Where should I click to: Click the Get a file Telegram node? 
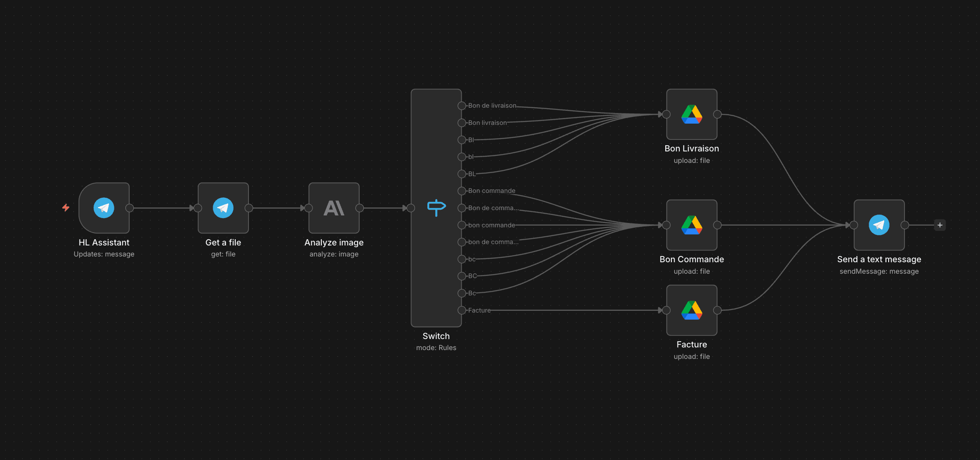[x=223, y=208]
